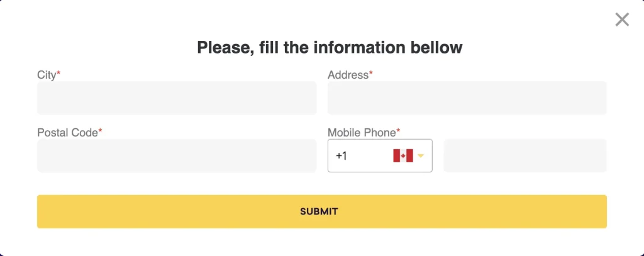Image resolution: width=644 pixels, height=256 pixels.
Task: Click the red asterisk beside Address
Action: (x=371, y=73)
